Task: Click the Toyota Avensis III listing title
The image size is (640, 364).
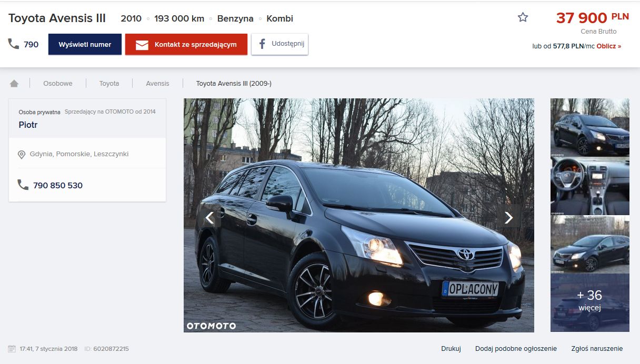Action: click(57, 18)
